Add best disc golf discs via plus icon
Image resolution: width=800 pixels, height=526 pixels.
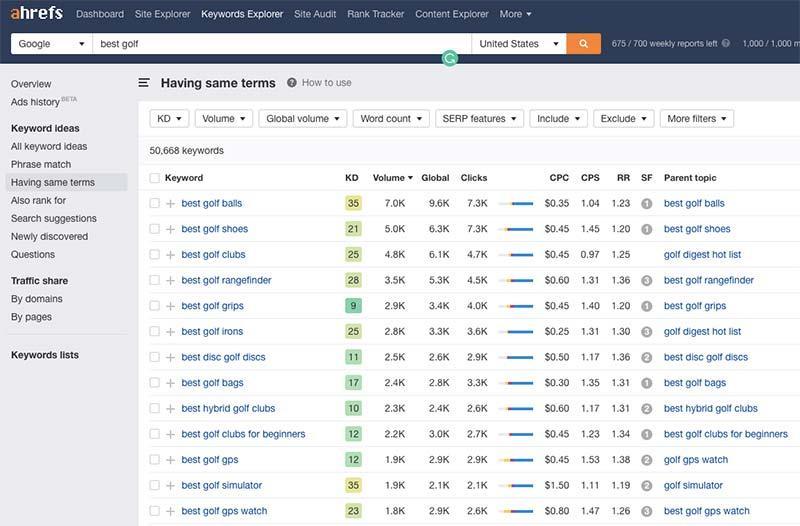click(x=170, y=357)
